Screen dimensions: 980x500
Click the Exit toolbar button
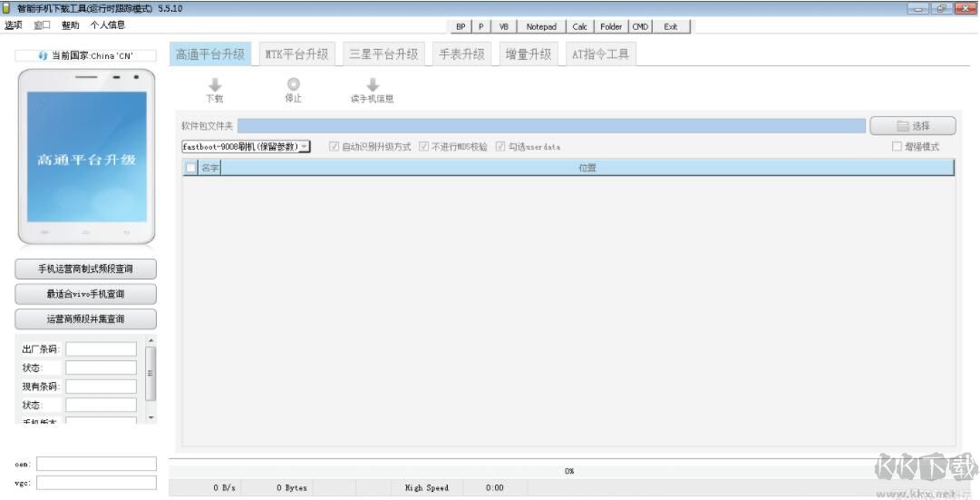[671, 26]
